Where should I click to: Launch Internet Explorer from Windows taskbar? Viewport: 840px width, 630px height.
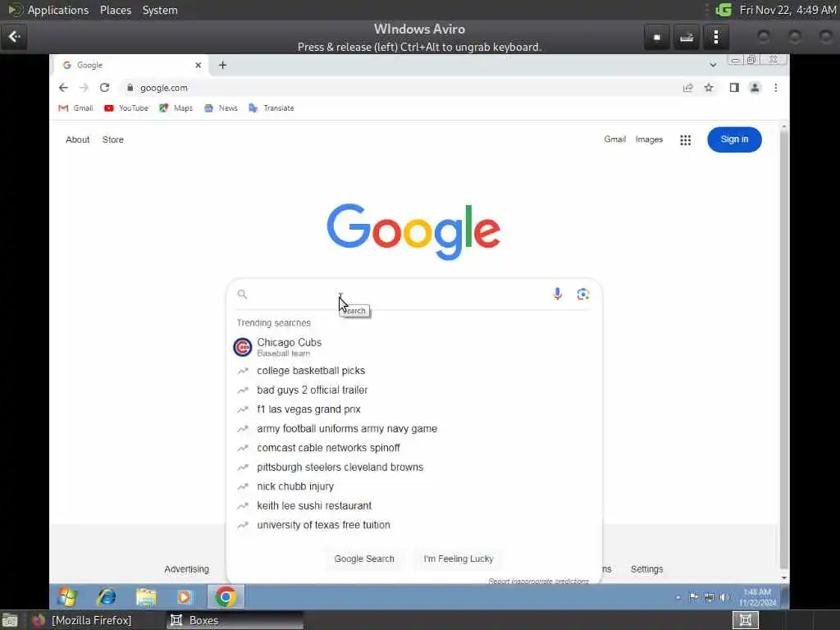[107, 596]
